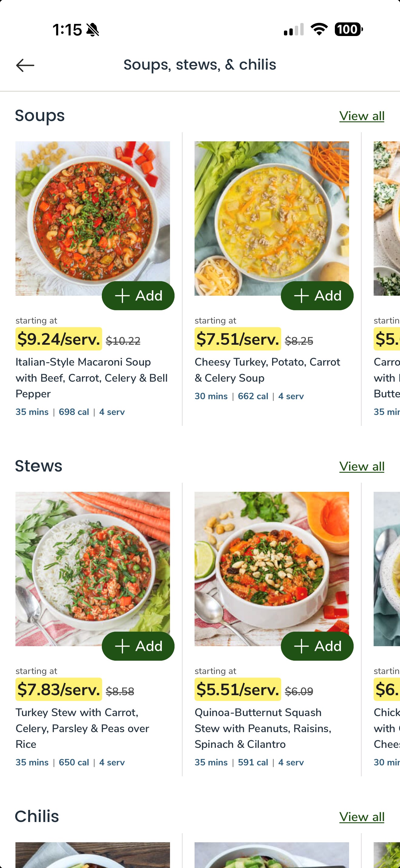Add Italian-Style Macaroni Soup to order

pyautogui.click(x=138, y=295)
